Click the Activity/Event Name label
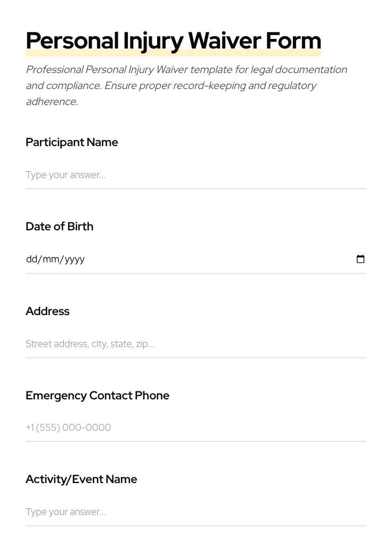This screenshot has height=546, width=392. click(x=81, y=479)
